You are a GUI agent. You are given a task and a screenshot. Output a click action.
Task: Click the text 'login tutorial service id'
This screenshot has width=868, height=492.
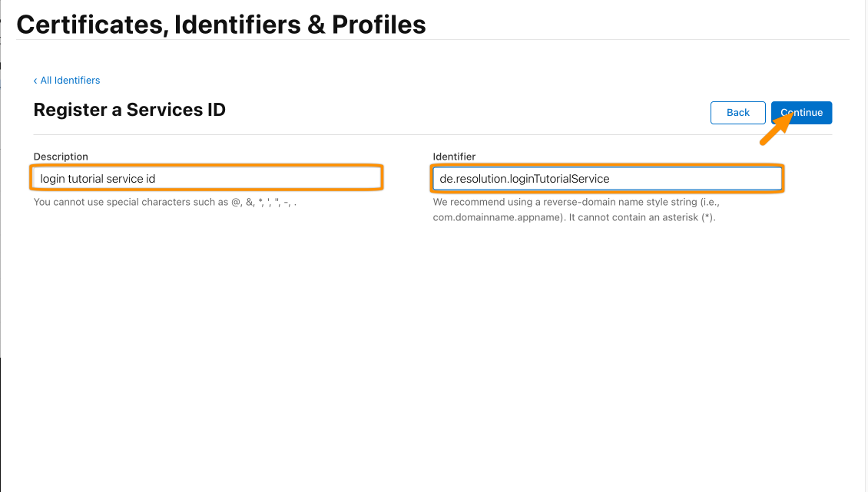pyautogui.click(x=98, y=179)
